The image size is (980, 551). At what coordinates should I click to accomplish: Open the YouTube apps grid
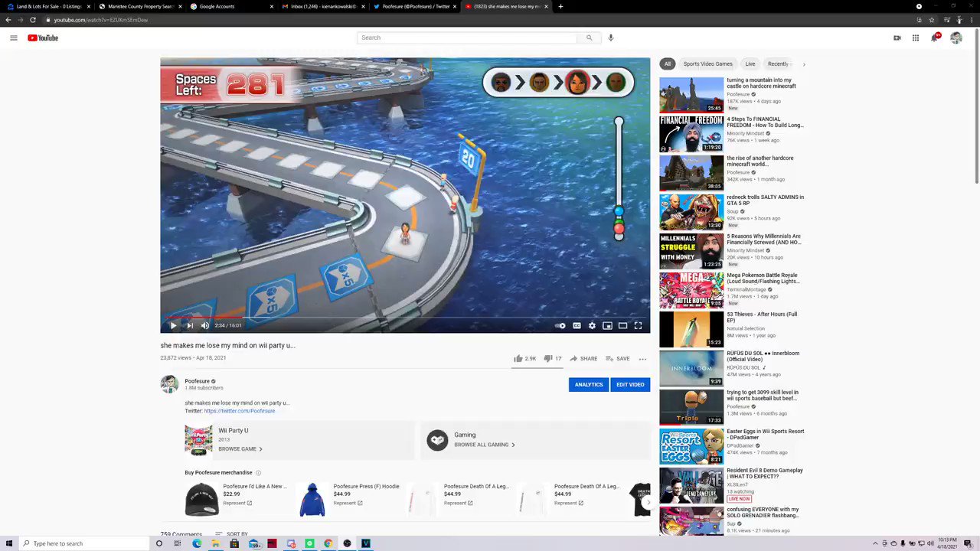coord(916,37)
